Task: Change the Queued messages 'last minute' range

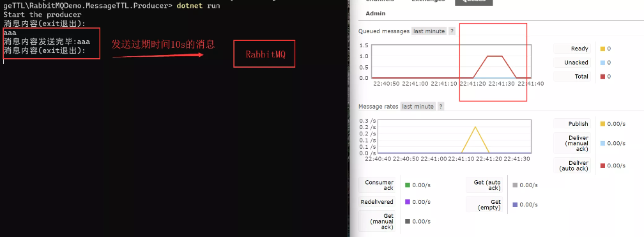Action: (429, 31)
